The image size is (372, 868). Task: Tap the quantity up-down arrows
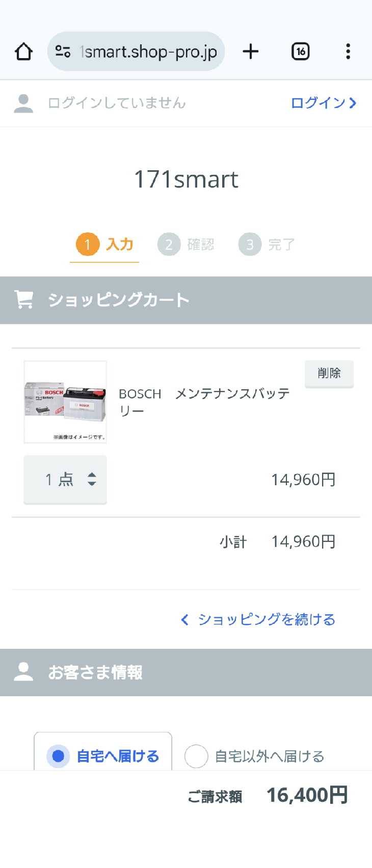(92, 479)
